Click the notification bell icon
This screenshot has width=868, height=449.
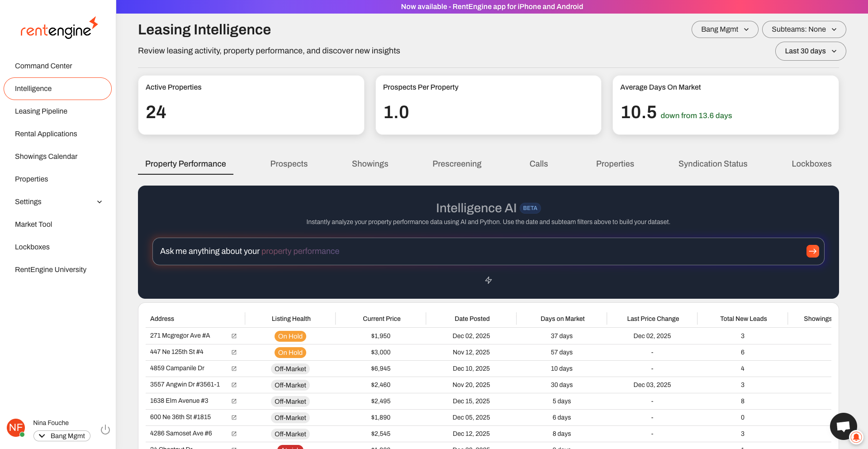[856, 437]
